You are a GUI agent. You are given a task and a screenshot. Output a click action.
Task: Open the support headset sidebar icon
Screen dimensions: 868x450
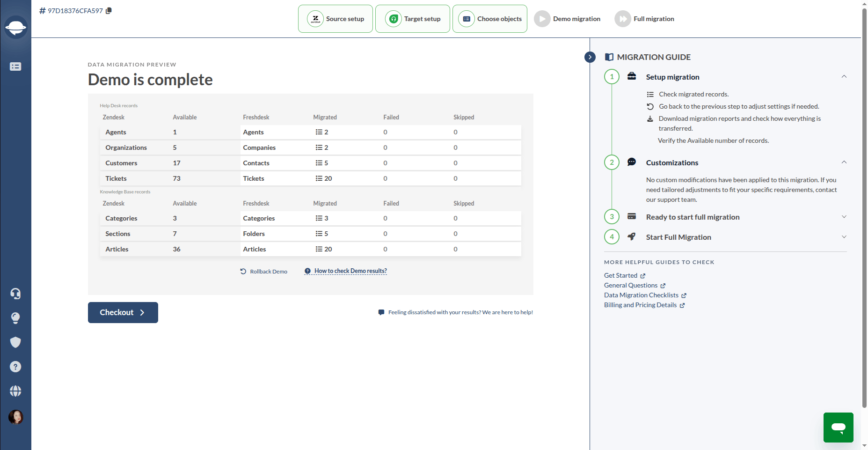pyautogui.click(x=15, y=294)
